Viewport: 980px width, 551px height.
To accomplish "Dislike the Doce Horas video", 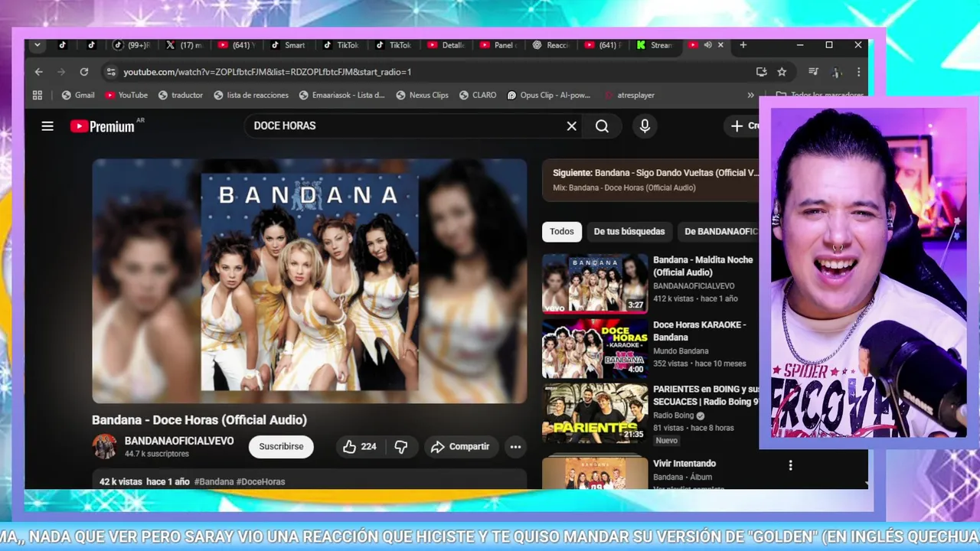I will [x=400, y=447].
